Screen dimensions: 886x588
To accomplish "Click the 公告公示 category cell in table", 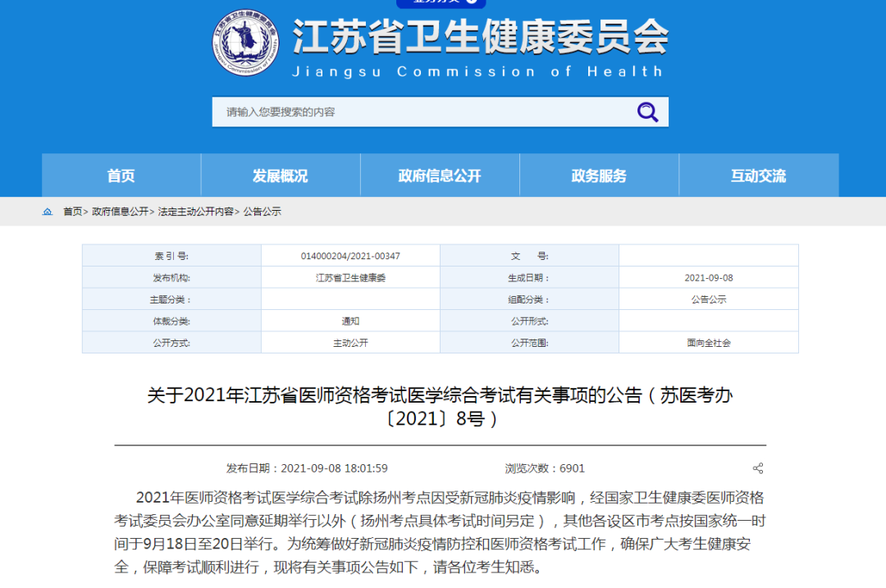I will (x=709, y=299).
